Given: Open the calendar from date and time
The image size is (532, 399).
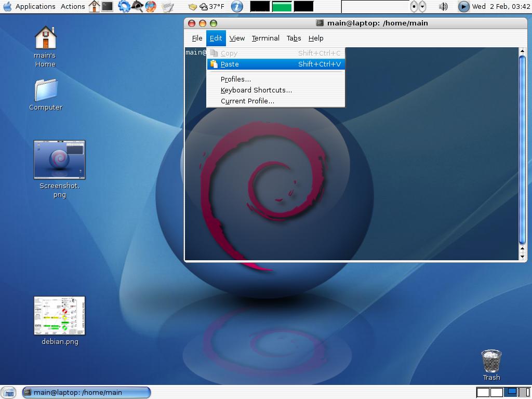Looking at the screenshot, I should coord(501,6).
